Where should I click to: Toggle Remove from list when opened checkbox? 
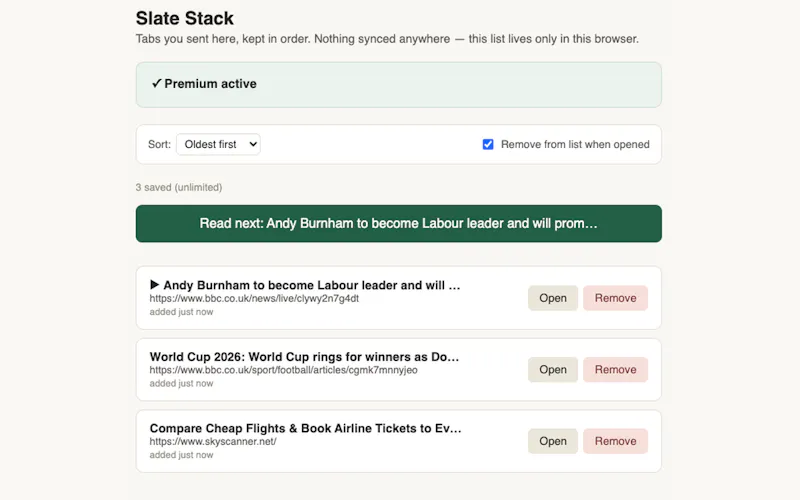tap(488, 144)
